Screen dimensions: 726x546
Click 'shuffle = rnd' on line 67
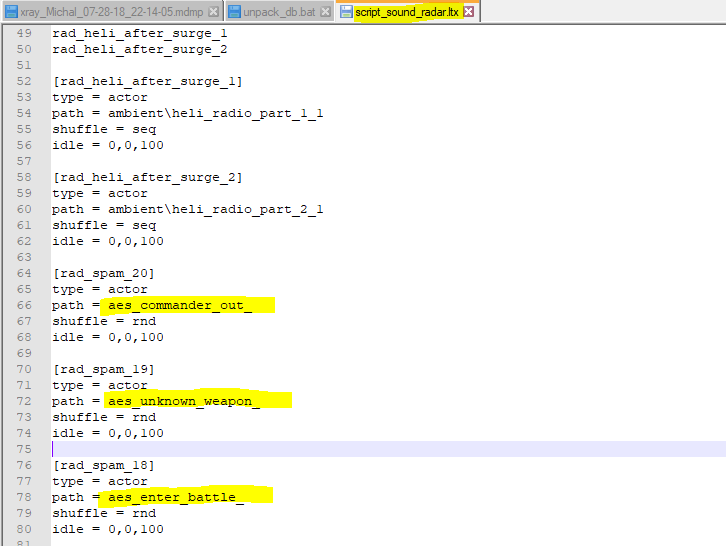[104, 321]
